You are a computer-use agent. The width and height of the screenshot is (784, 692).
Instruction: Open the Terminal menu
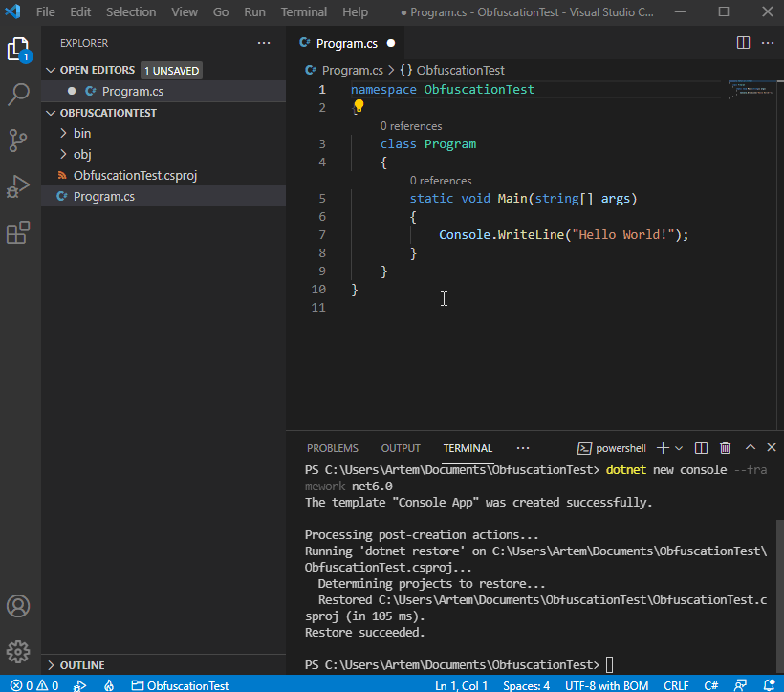(303, 12)
